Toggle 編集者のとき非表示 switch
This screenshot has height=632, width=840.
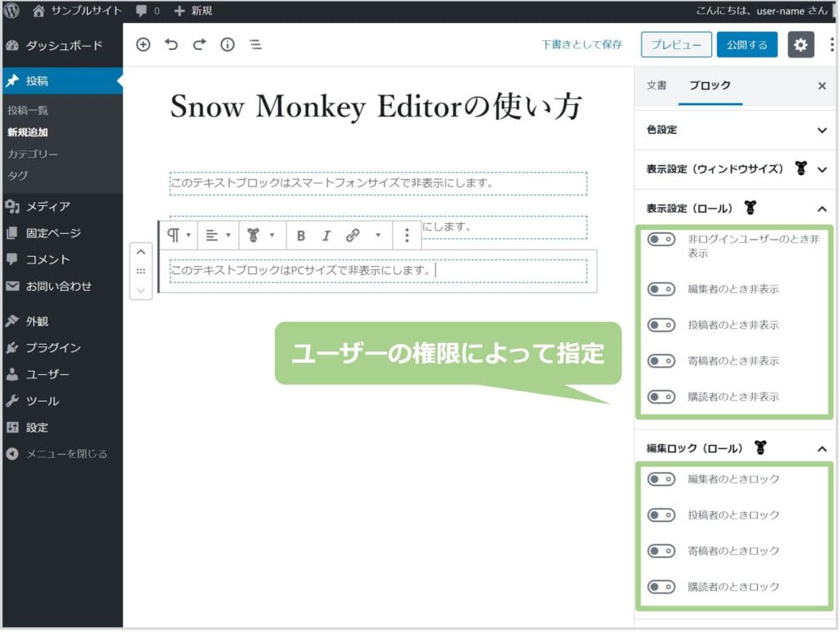coord(662,290)
